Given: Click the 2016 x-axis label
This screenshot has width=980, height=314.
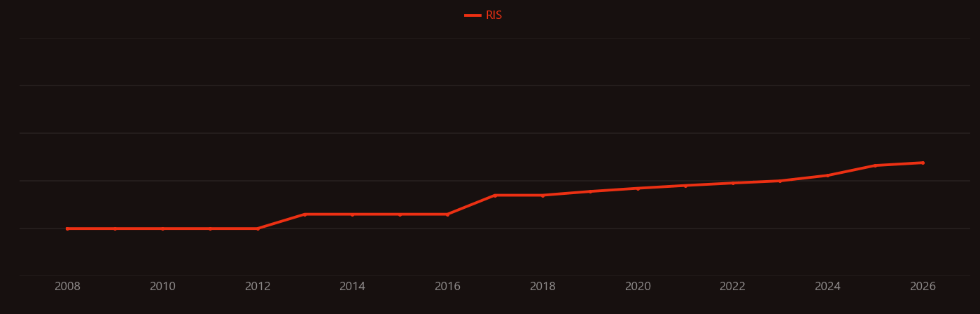Looking at the screenshot, I should [x=447, y=287].
